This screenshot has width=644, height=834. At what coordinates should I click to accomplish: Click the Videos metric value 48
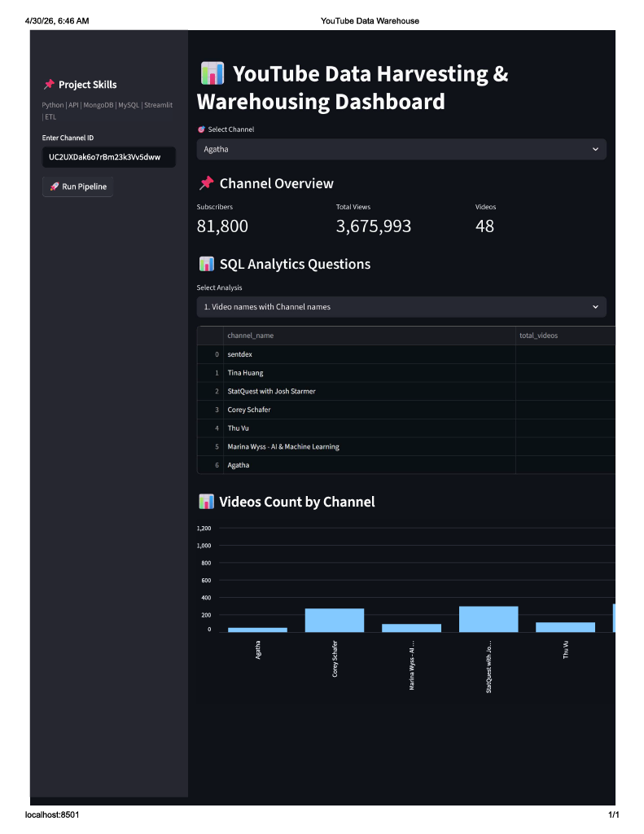click(x=484, y=226)
